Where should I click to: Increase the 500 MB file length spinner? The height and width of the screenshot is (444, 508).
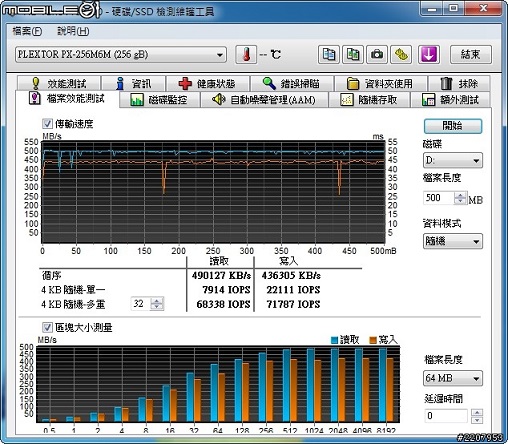[460, 195]
